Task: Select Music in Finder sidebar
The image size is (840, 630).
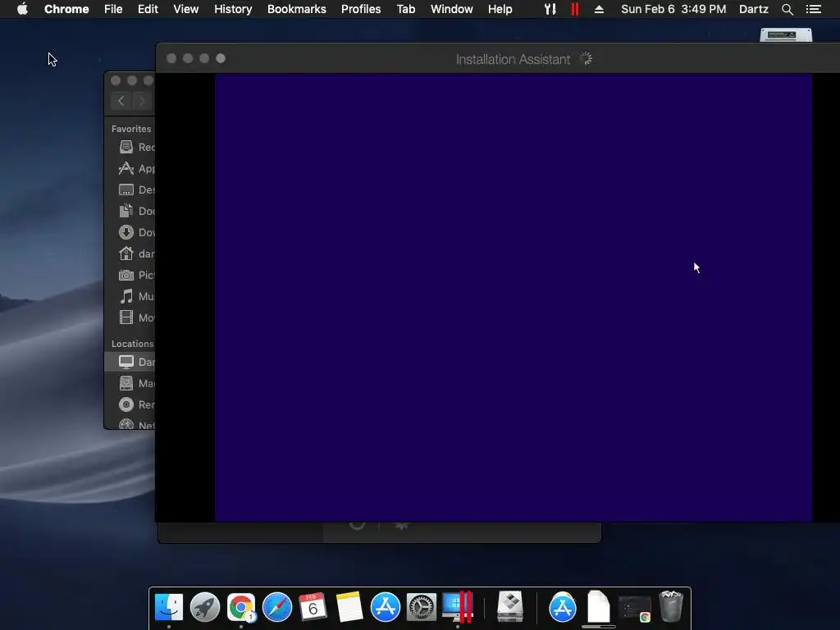Action: 130,296
